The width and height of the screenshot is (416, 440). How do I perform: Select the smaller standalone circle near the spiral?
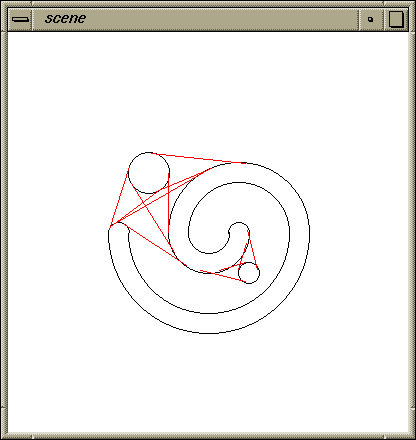click(x=249, y=273)
